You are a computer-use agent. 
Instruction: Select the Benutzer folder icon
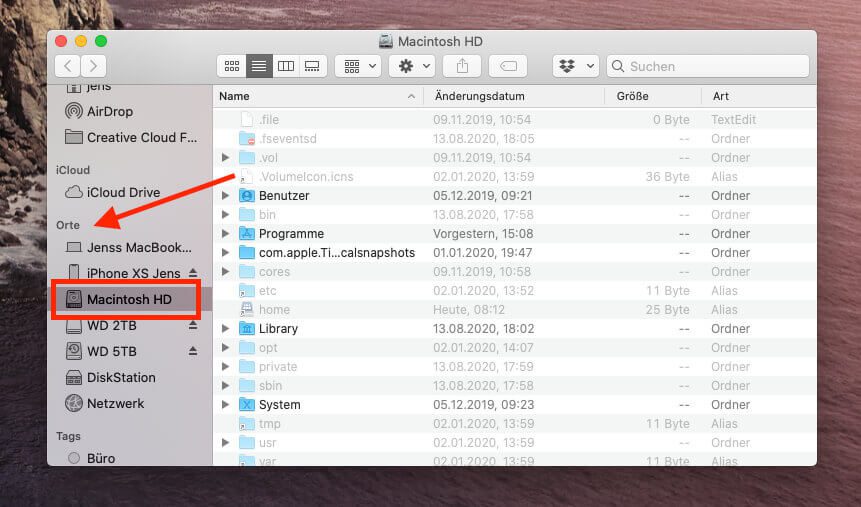click(247, 196)
